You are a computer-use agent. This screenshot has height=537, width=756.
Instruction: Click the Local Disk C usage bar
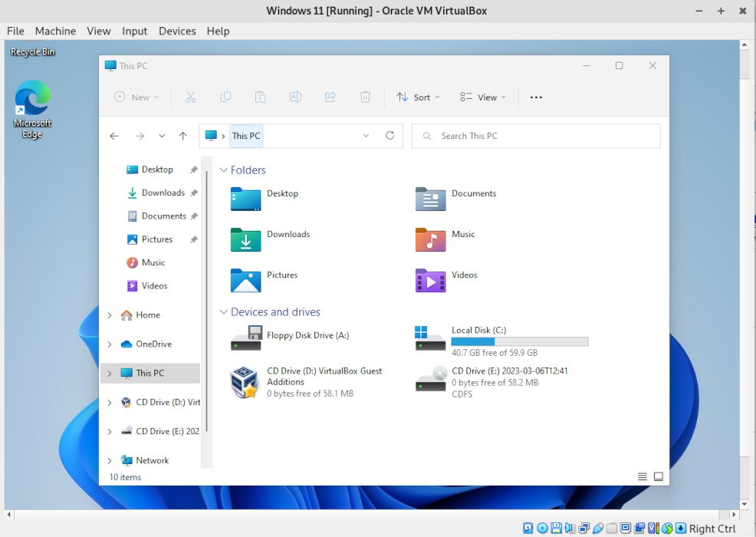pos(520,341)
